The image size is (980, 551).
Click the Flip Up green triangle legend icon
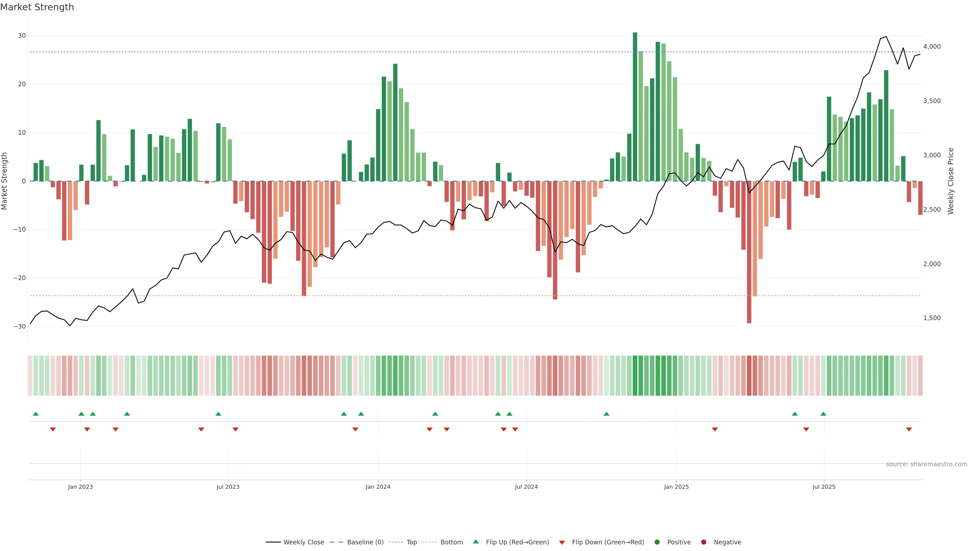click(x=475, y=542)
